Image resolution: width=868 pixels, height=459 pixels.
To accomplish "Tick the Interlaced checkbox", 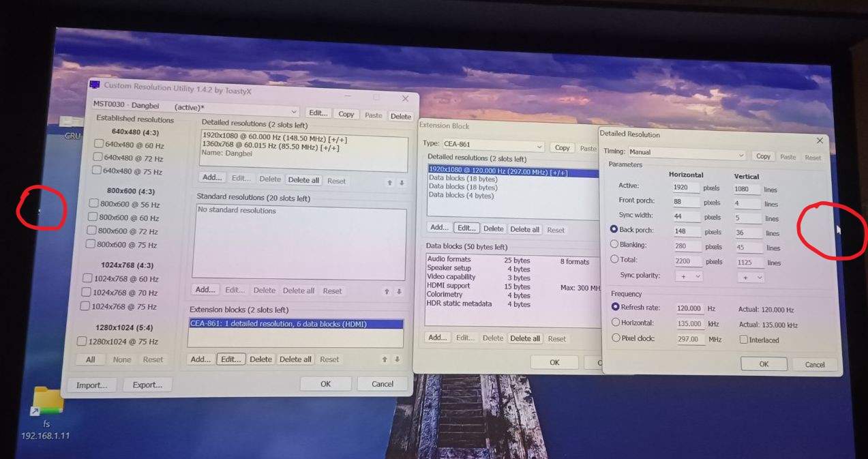I will 744,340.
